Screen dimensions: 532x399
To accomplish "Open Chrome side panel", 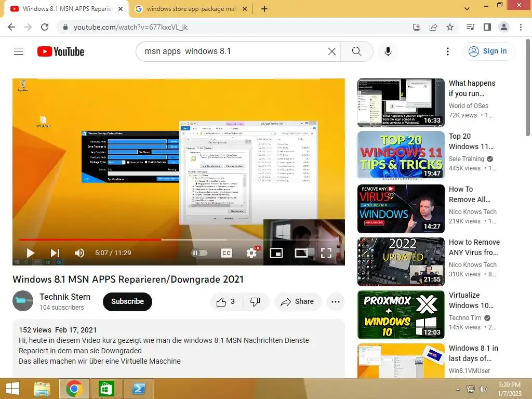I will pyautogui.click(x=487, y=27).
